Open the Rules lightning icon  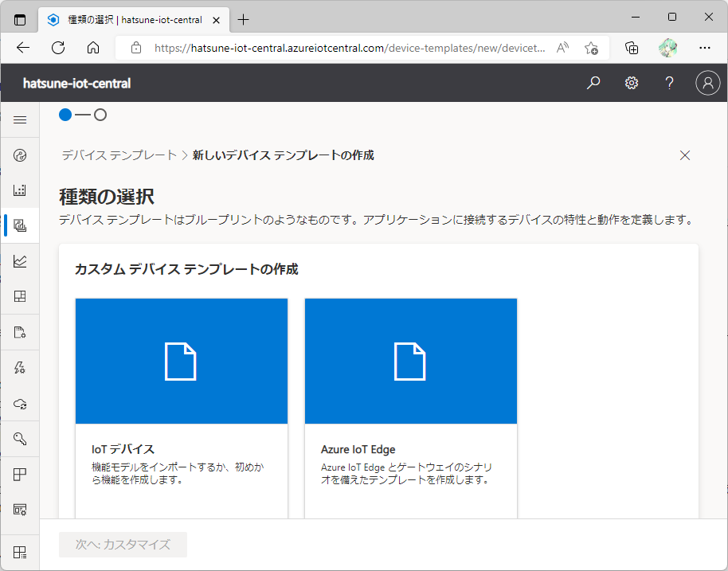[x=20, y=368]
